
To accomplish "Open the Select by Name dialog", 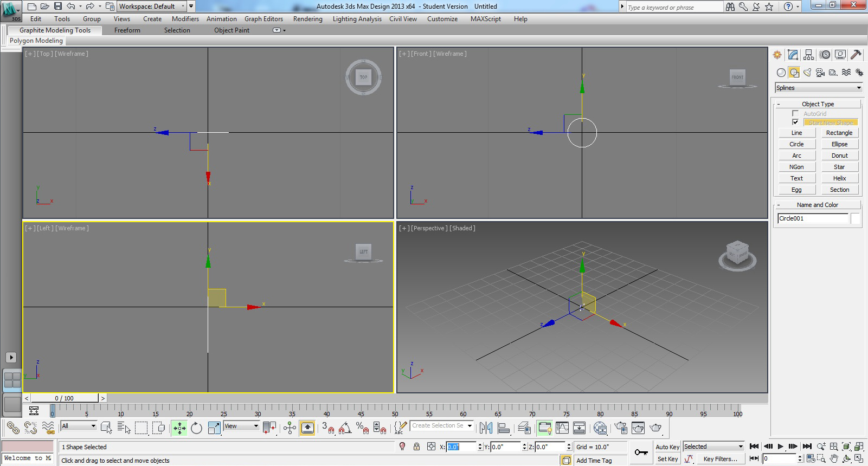I will pyautogui.click(x=124, y=428).
